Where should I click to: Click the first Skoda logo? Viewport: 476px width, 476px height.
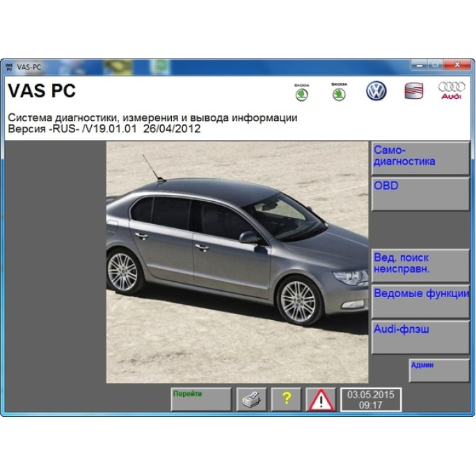[x=302, y=92]
